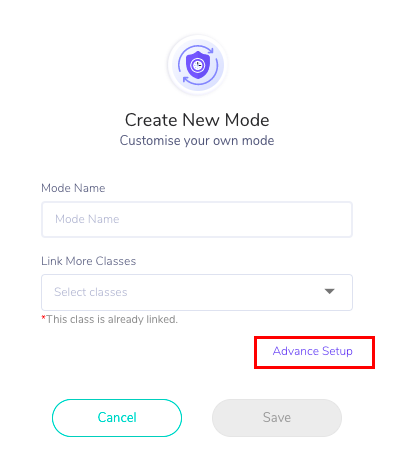Click the purple shield mode icon
This screenshot has width=400, height=472.
[198, 65]
